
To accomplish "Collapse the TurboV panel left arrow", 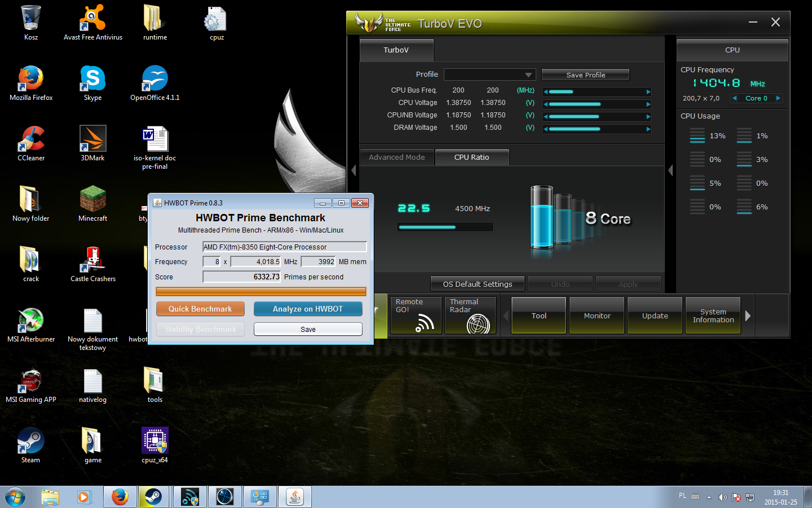I will tap(354, 170).
